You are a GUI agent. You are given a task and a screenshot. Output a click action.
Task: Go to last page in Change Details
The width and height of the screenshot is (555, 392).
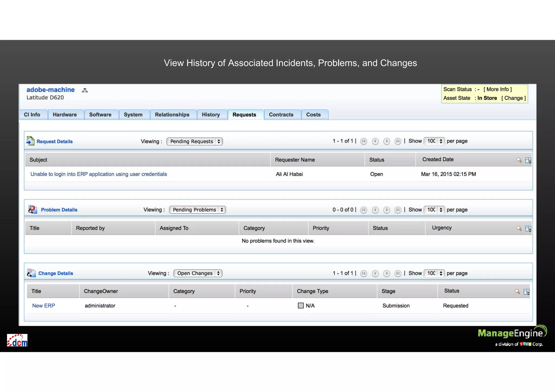[398, 273]
